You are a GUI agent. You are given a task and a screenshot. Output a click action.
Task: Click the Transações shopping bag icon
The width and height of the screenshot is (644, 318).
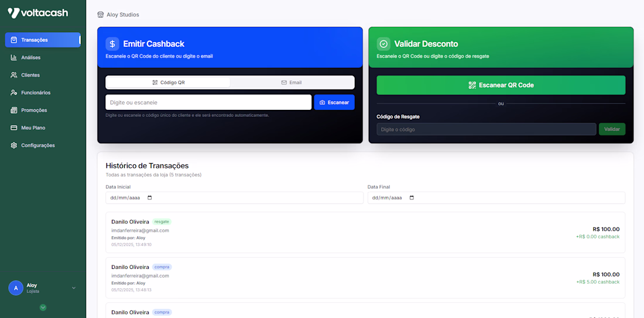(14, 40)
